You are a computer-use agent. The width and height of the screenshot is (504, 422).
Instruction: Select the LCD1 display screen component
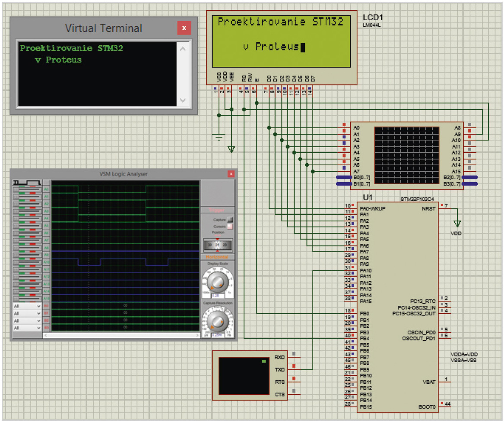(x=281, y=41)
